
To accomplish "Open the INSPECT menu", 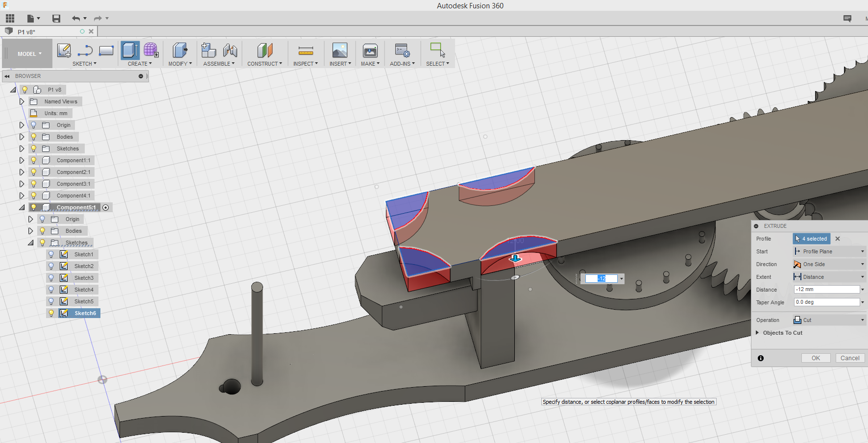I will [306, 64].
